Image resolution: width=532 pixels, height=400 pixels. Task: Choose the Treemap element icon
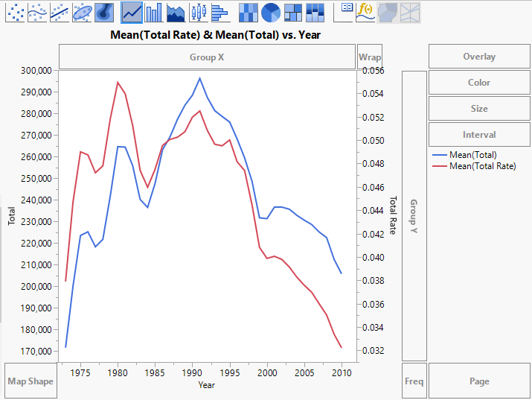[x=293, y=12]
